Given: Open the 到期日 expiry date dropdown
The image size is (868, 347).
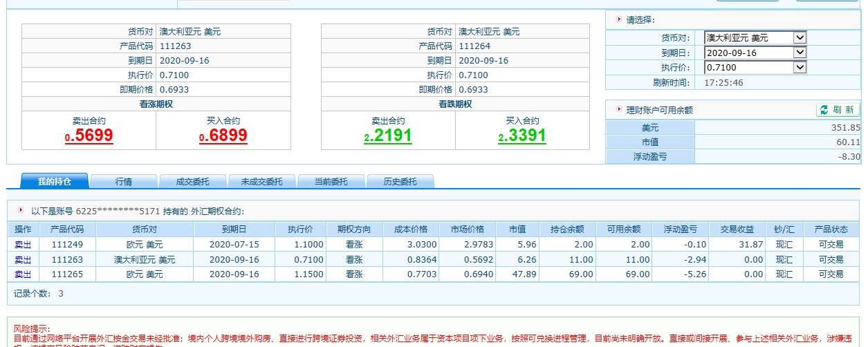Looking at the screenshot, I should coord(755,53).
